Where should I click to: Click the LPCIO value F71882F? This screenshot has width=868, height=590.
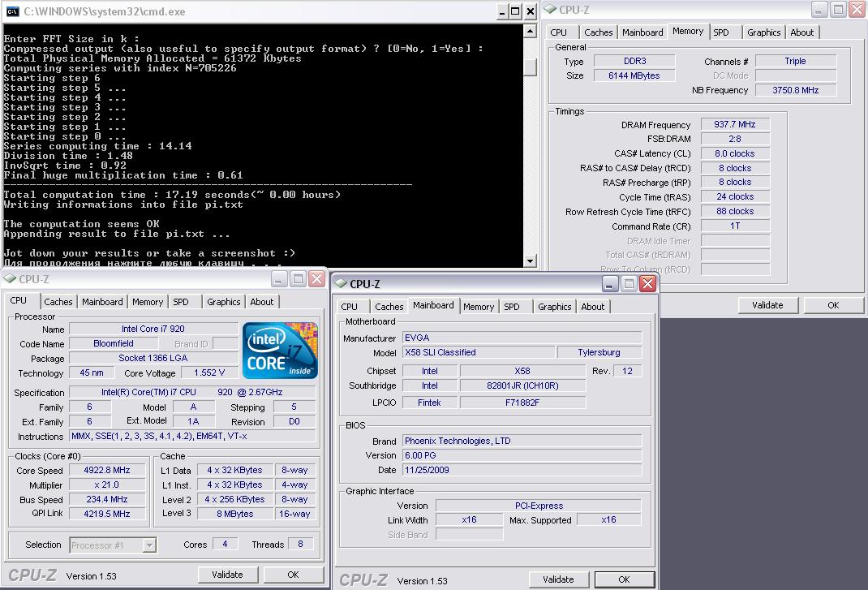coord(522,403)
